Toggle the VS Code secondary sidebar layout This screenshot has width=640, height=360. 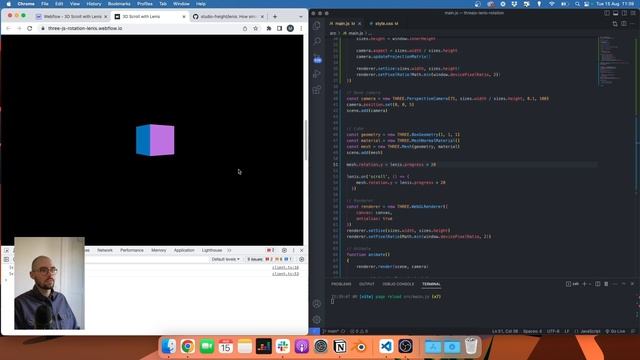click(x=624, y=13)
